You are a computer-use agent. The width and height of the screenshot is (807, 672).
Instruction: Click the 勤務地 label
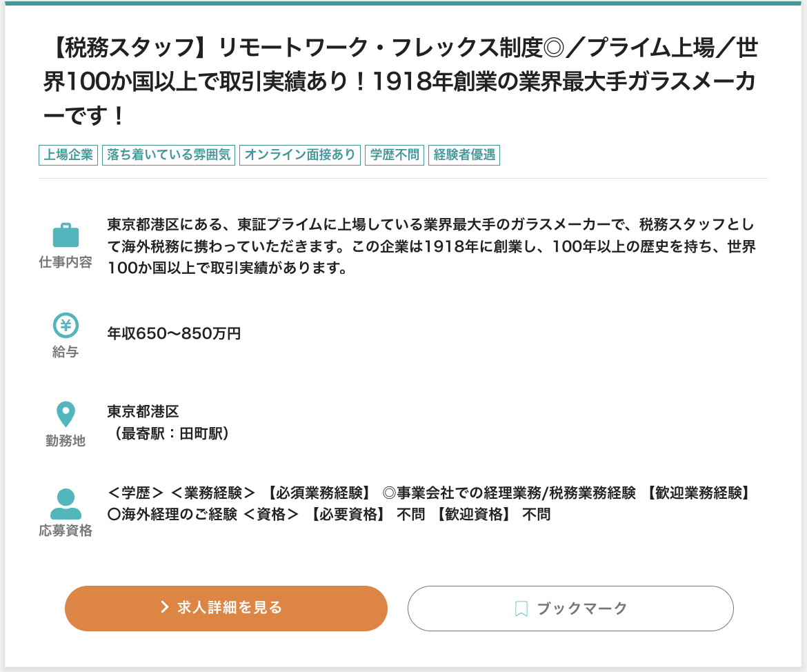(x=66, y=441)
